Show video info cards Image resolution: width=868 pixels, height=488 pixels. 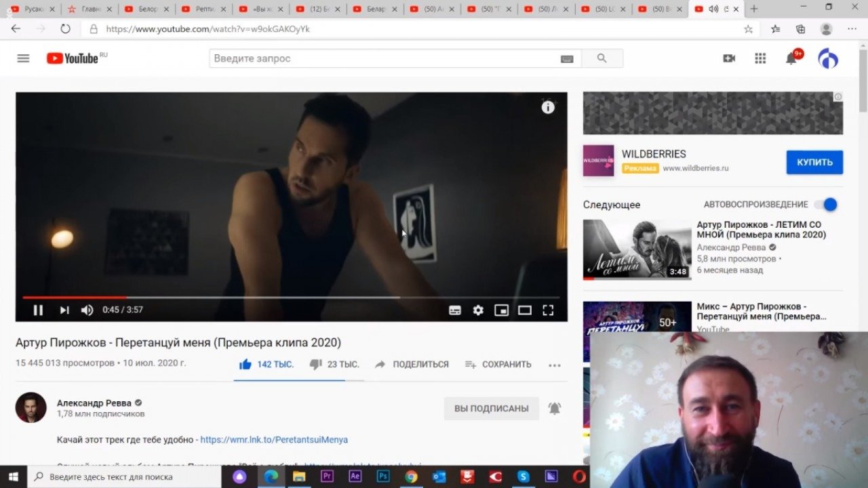tap(548, 107)
